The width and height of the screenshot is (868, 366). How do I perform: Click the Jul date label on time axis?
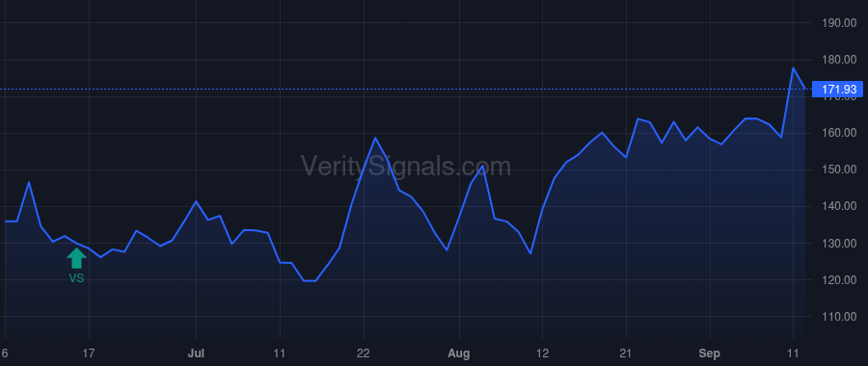[x=196, y=353]
